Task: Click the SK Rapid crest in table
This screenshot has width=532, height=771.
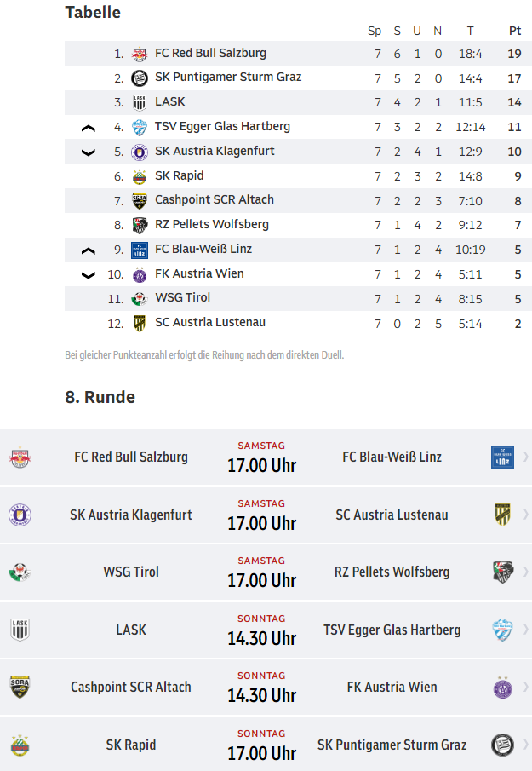Action: tap(140, 176)
